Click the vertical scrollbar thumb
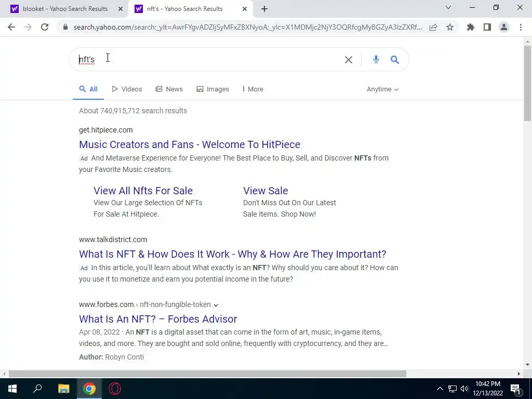Screen dimensions: 532x399 (x=527, y=83)
